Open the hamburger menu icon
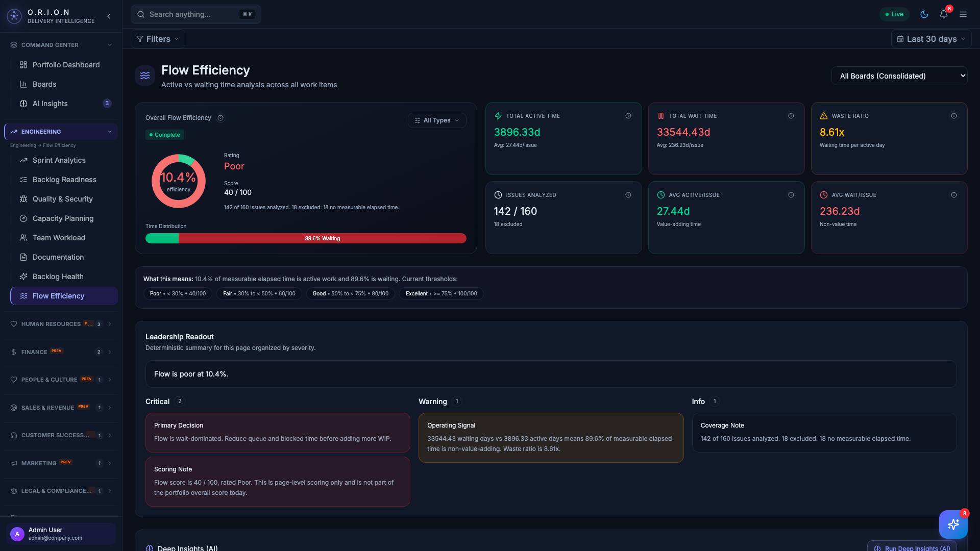Screen dimensions: 980x551 click(963, 14)
